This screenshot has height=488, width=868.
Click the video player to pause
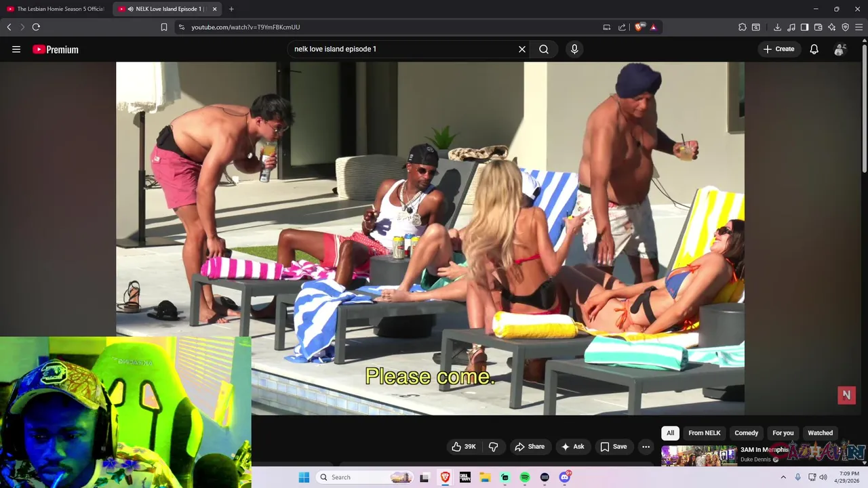(430, 237)
